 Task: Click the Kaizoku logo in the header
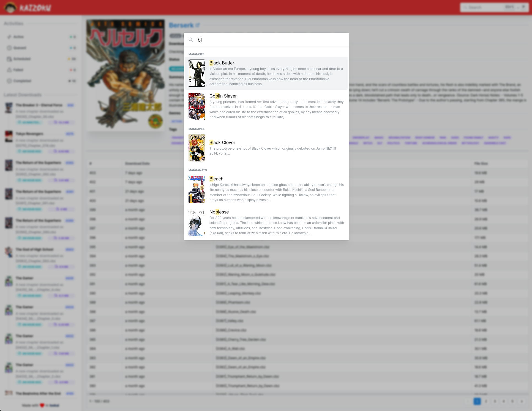[x=28, y=7]
